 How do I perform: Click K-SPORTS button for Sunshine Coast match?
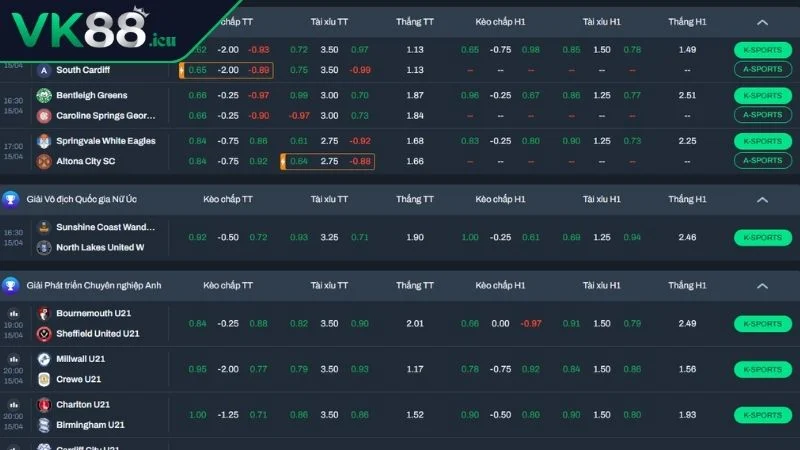click(763, 237)
